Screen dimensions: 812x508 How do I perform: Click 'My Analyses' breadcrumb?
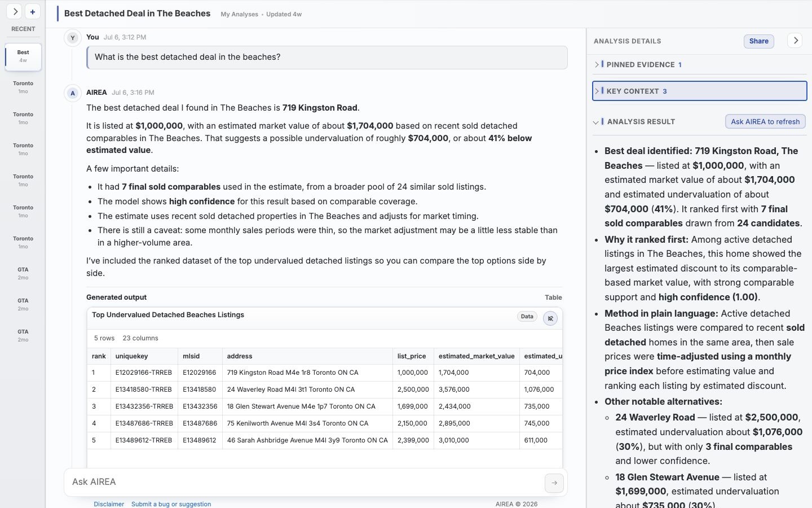(x=239, y=14)
